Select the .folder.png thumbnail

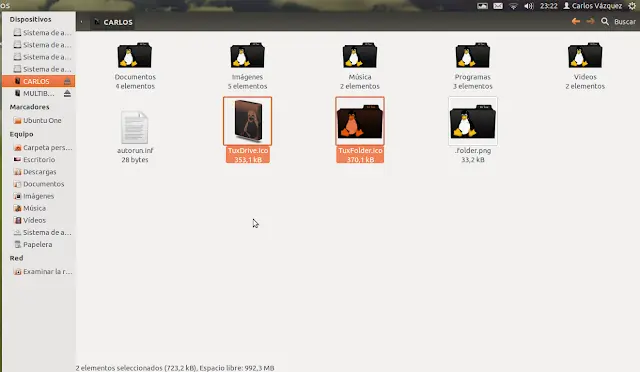[473, 121]
